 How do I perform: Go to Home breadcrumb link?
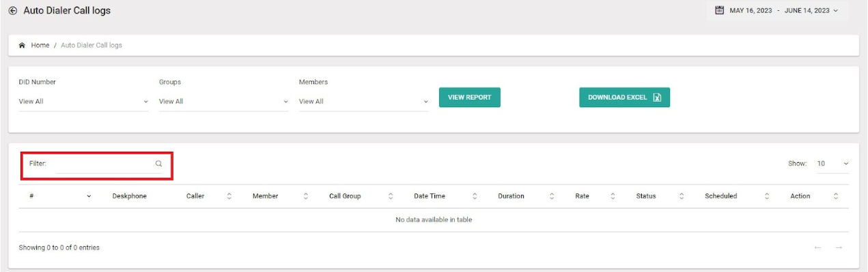click(40, 45)
